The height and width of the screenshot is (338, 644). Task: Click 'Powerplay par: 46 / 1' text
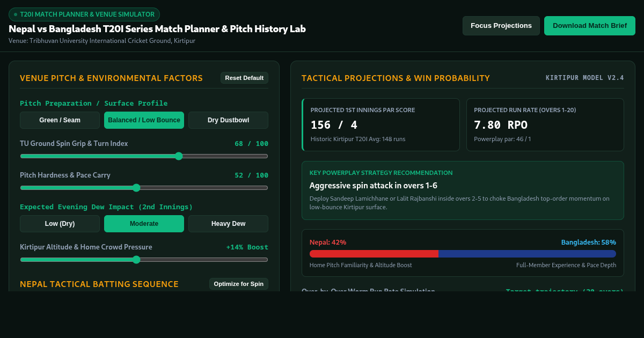pos(502,139)
